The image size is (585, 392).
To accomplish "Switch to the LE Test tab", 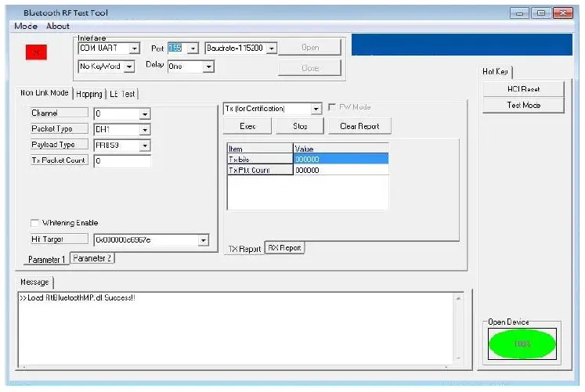I will tap(122, 94).
